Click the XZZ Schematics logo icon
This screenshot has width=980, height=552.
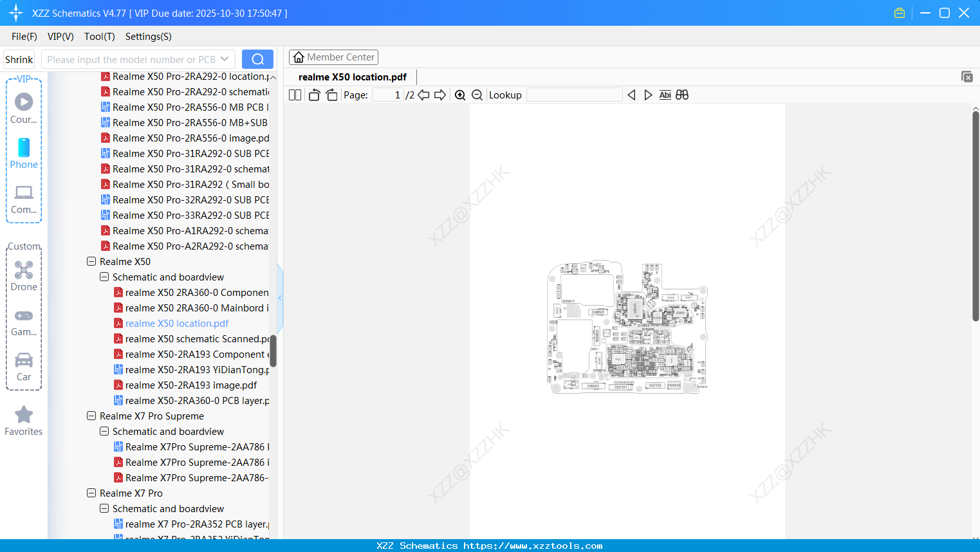(16, 13)
